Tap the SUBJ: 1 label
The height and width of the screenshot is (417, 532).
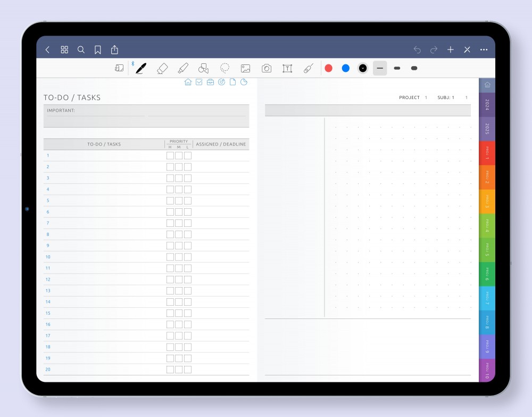coord(446,97)
